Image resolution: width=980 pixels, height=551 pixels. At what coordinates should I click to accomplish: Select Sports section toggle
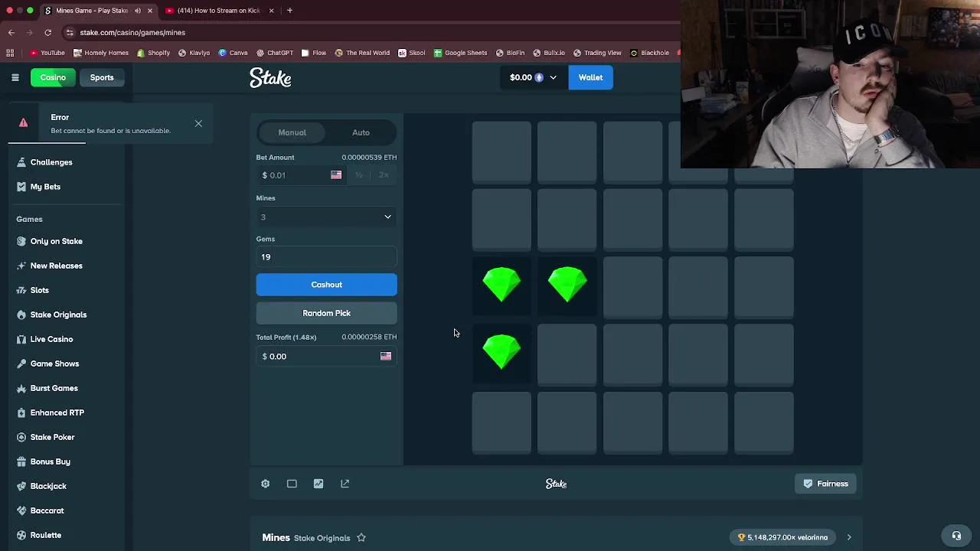point(102,77)
